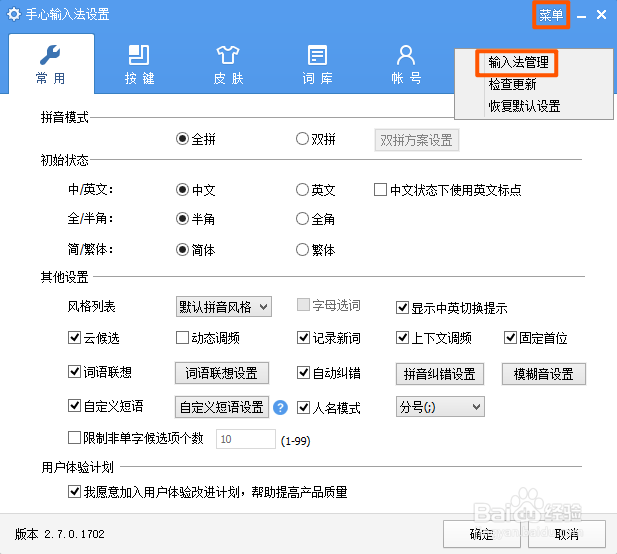Choose 输入法管理 from the menu
Viewport: 617px width, 554px height.
click(518, 62)
